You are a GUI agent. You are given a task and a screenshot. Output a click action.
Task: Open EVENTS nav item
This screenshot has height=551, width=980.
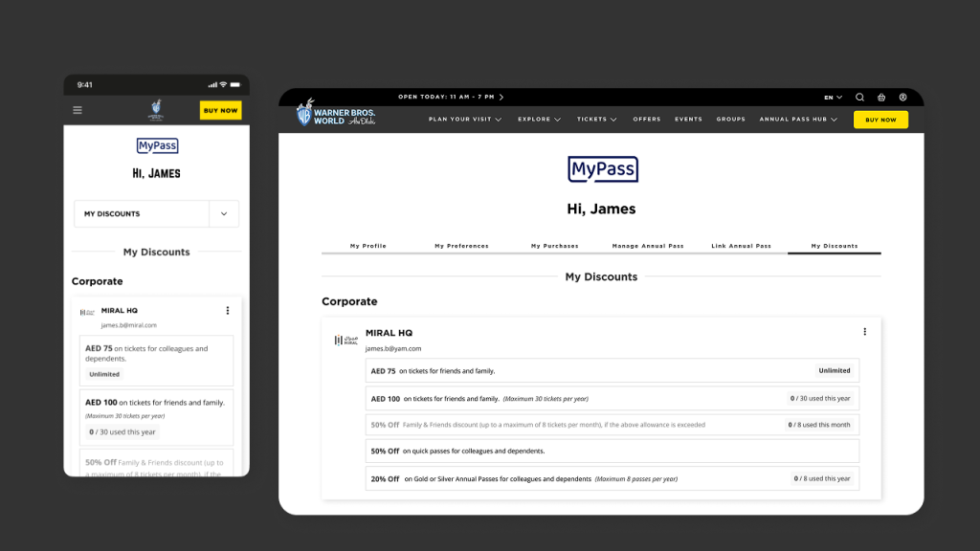689,120
